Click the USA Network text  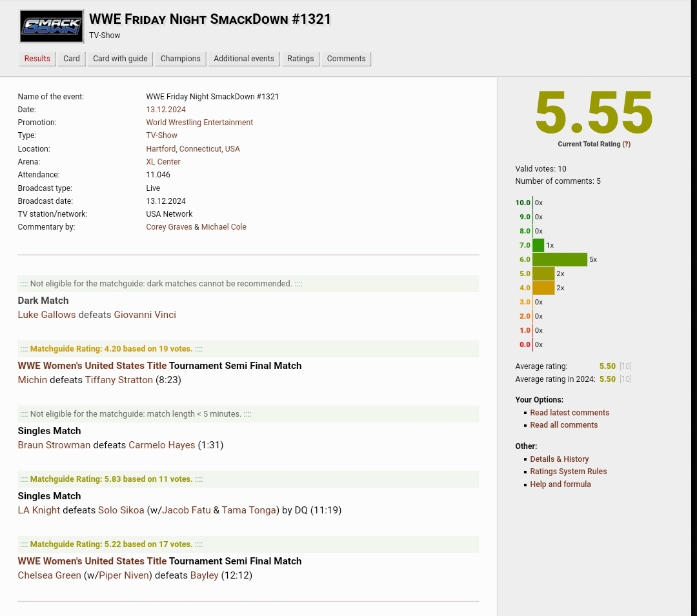(x=169, y=214)
